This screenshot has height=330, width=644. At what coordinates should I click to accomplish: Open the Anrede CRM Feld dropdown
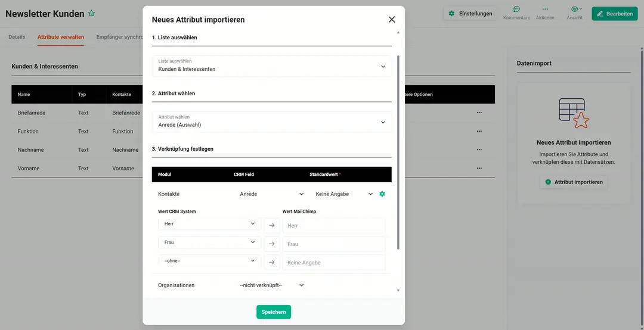coord(271,194)
